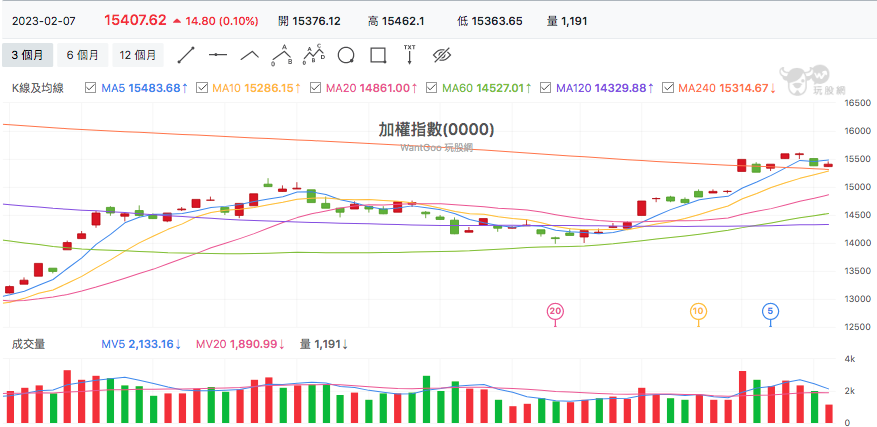This screenshot has height=427, width=877.
Task: Click the date 2023-02-07
Action: (x=44, y=21)
